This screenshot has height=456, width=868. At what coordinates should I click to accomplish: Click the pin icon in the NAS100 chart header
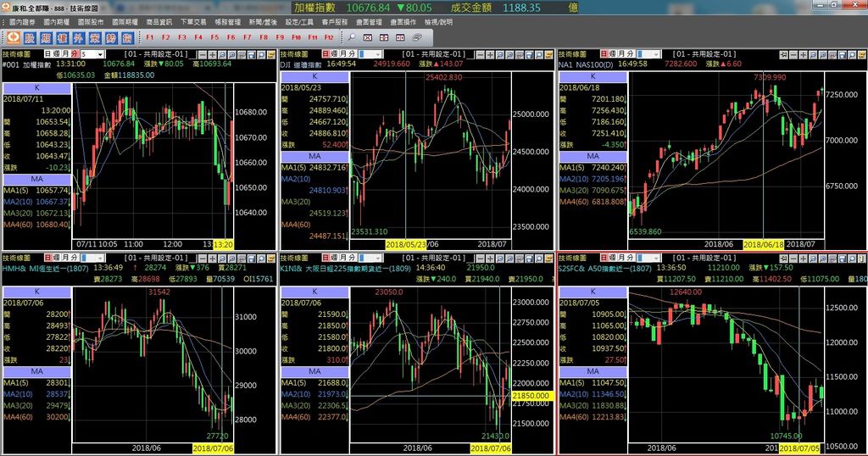[784, 55]
